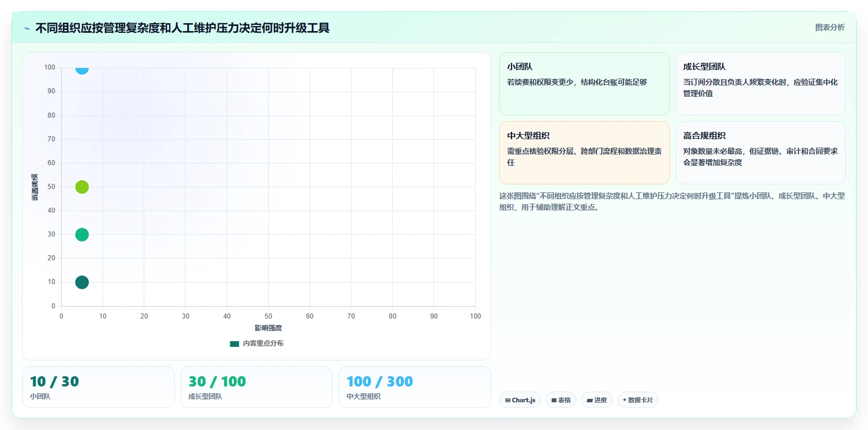The width and height of the screenshot is (868, 430).
Task: Click the 影响强度 x-axis label
Action: coord(268,328)
